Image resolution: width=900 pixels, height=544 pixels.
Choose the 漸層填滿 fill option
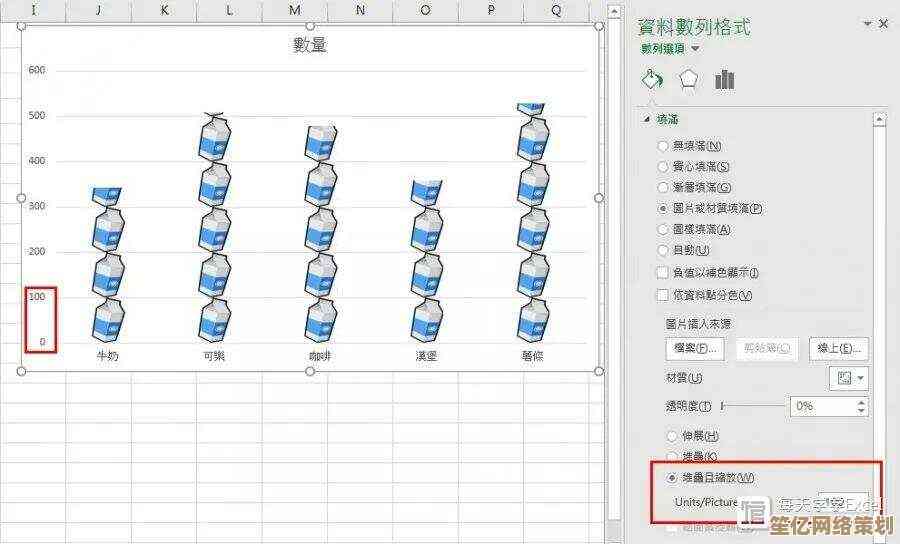pos(663,187)
